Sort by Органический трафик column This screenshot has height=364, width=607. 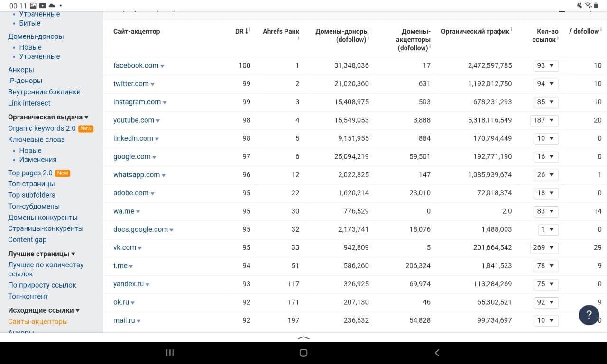(x=475, y=31)
